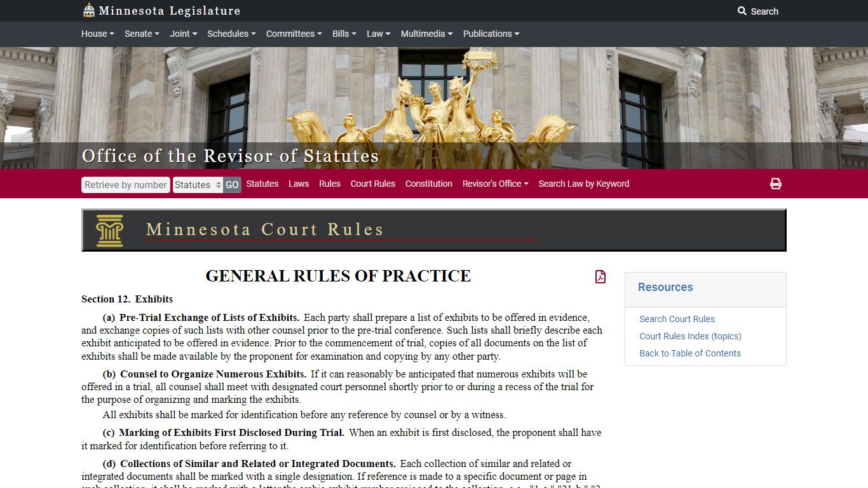Click the GO button
Screen dimensions: 868x488
tap(232, 185)
